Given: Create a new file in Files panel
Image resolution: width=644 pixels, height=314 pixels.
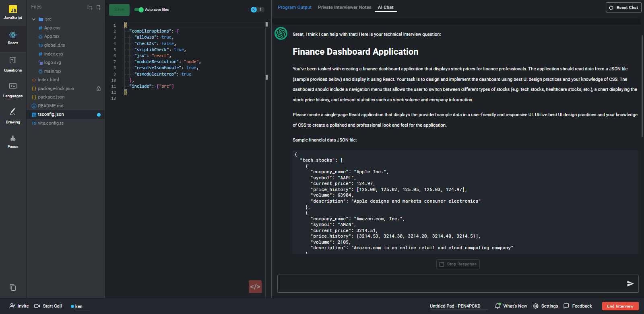Looking at the screenshot, I should pos(99,7).
